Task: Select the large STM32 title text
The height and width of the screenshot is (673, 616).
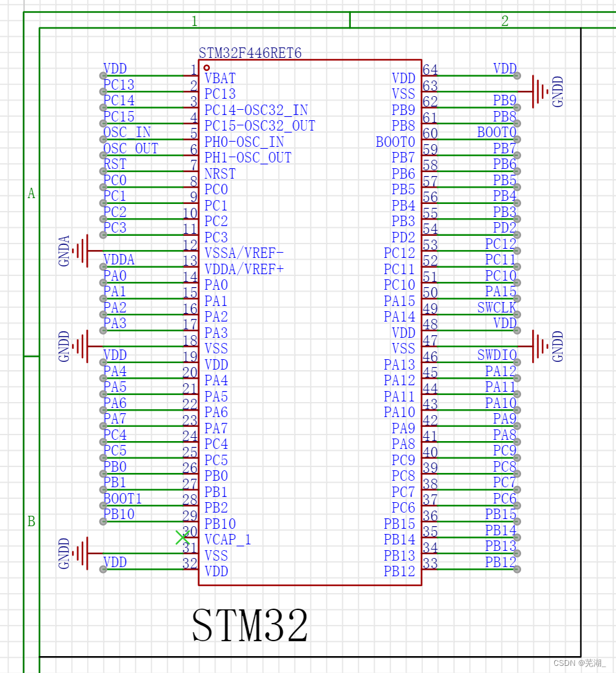Action: (x=250, y=625)
